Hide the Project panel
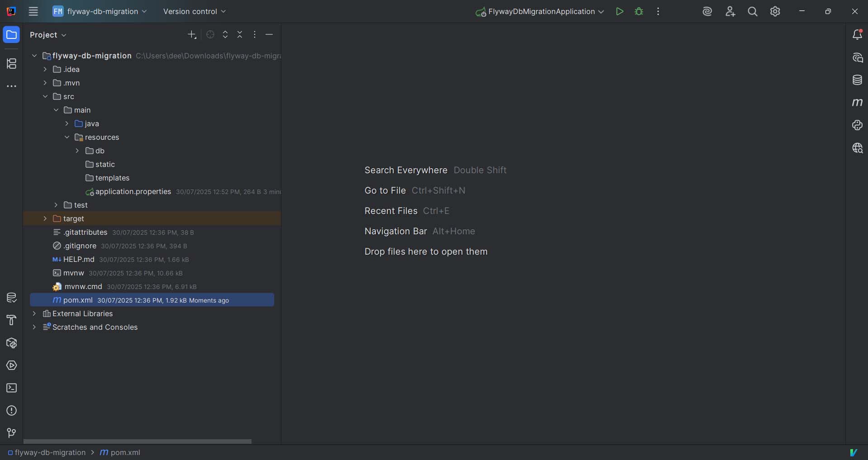Image resolution: width=868 pixels, height=460 pixels. [x=269, y=35]
